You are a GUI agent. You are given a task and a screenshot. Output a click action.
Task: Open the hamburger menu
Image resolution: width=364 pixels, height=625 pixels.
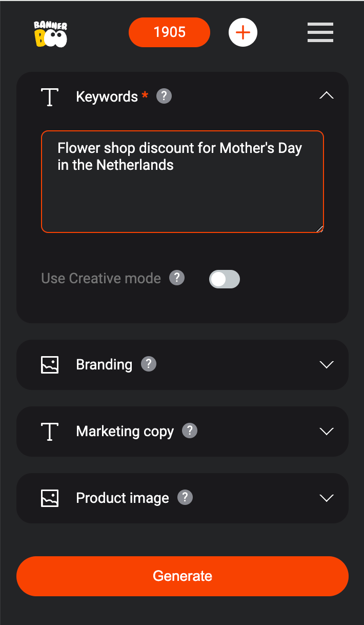[x=320, y=32]
